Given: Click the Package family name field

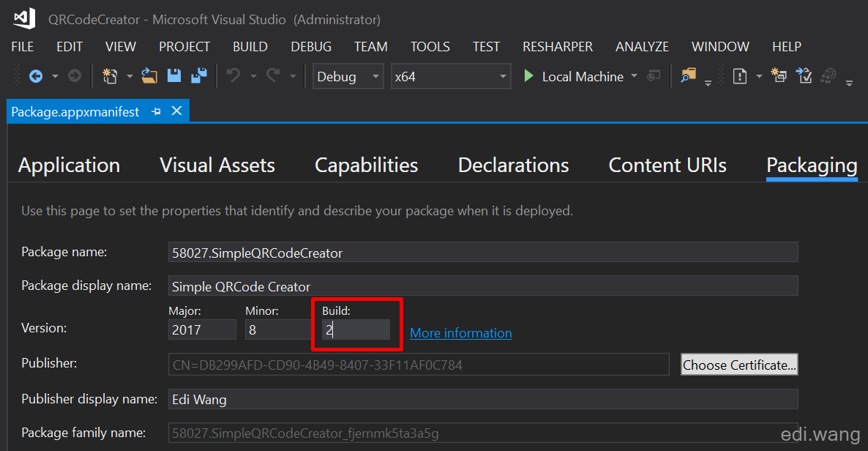Looking at the screenshot, I should 483,433.
